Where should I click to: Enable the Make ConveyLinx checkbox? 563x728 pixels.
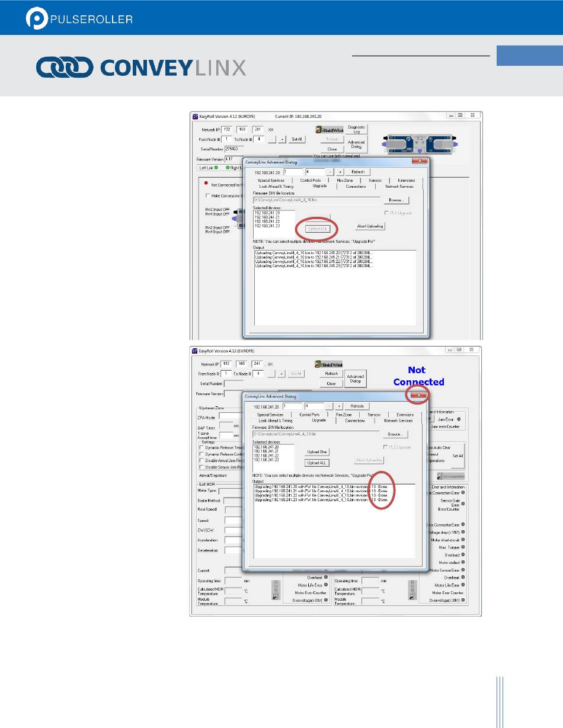pos(207,195)
